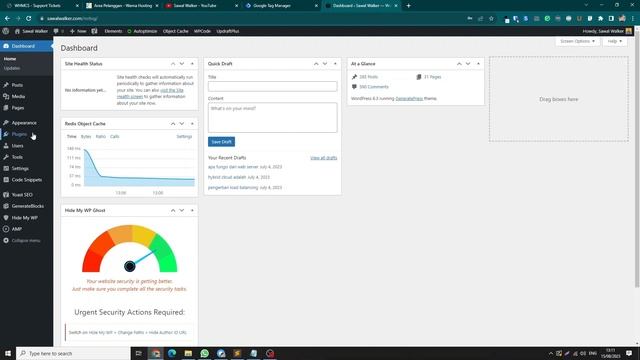Click the Quick Draft Title field
Image resolution: width=640 pixels, height=360 pixels.
click(x=273, y=86)
